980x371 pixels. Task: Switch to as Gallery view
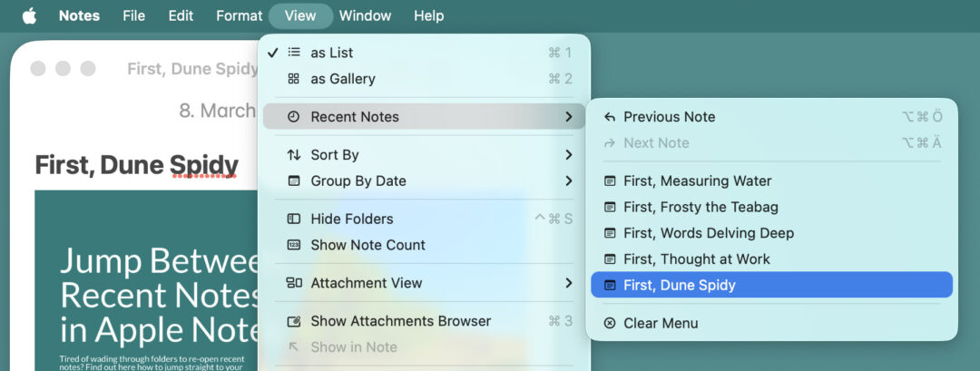425,79
